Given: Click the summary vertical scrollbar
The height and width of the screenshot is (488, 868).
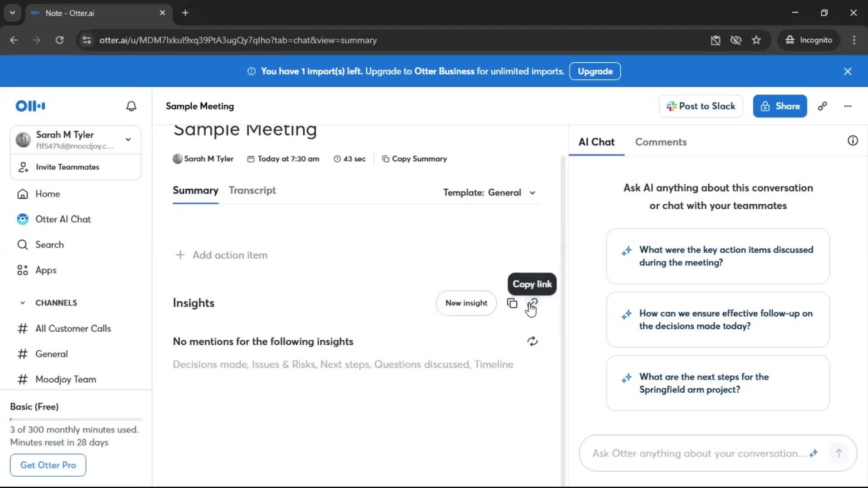Looking at the screenshot, I should tap(563, 321).
